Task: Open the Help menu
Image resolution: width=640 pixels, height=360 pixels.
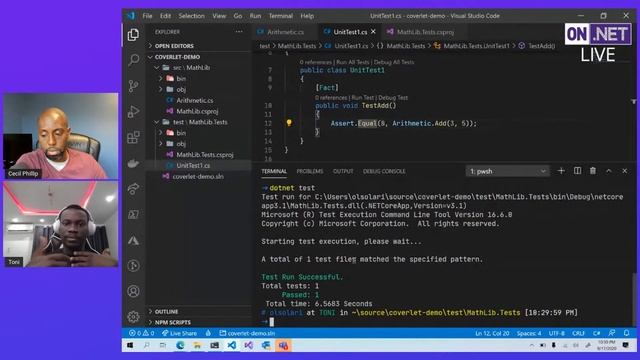Action: [307, 16]
